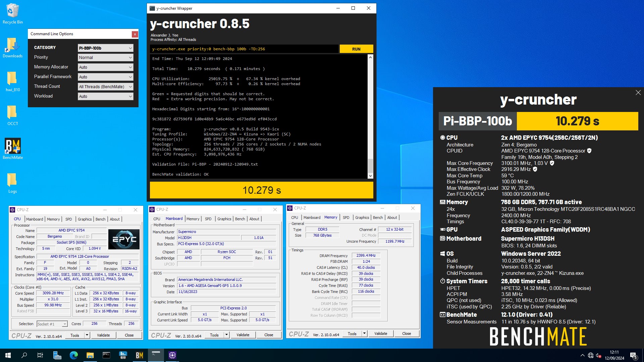
Task: Open the hwi_810 folder on desktop
Action: 13,81
